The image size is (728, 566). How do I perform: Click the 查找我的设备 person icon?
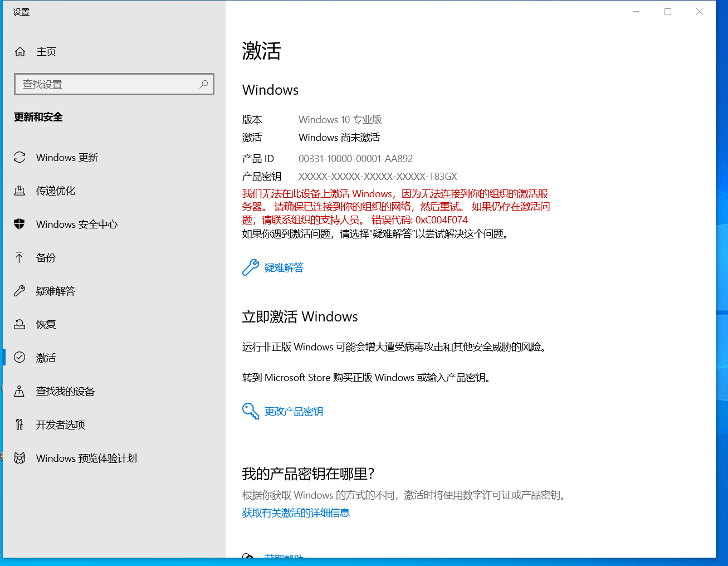[19, 391]
